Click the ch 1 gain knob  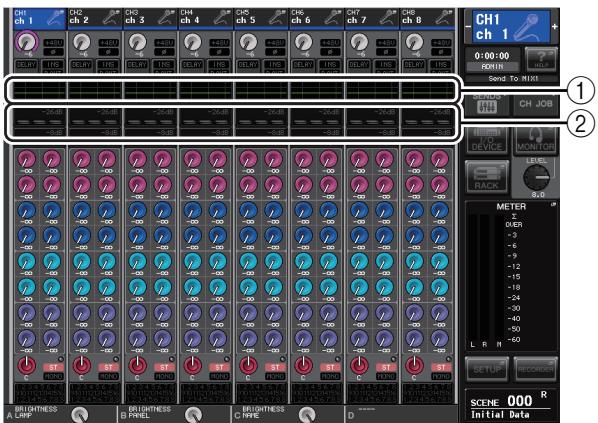pos(26,42)
